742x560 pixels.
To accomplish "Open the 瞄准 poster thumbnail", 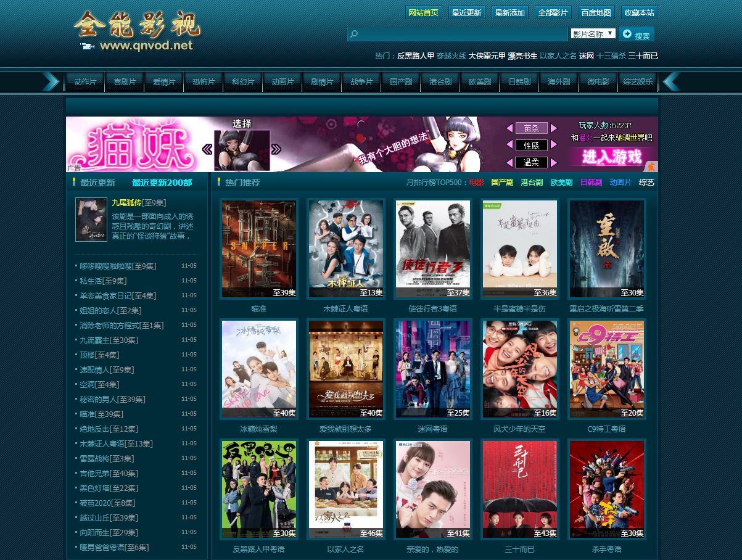I will (259, 249).
